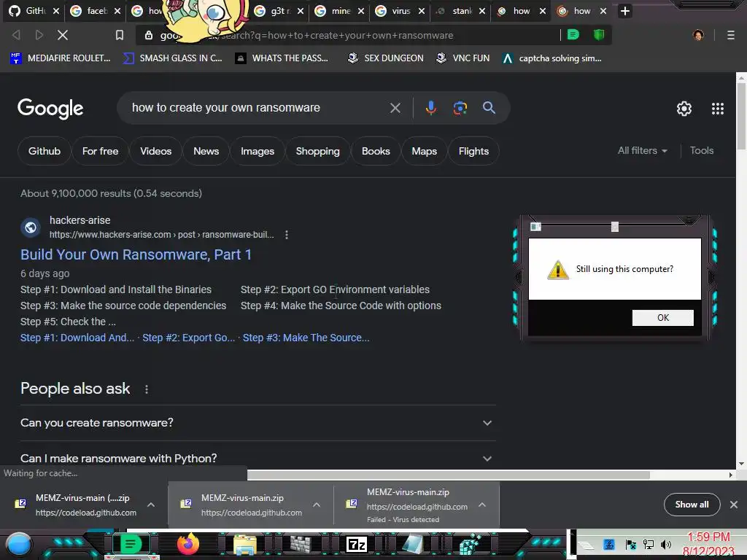This screenshot has width=747, height=560.
Task: Start voice search with microphone icon
Action: pyautogui.click(x=430, y=108)
